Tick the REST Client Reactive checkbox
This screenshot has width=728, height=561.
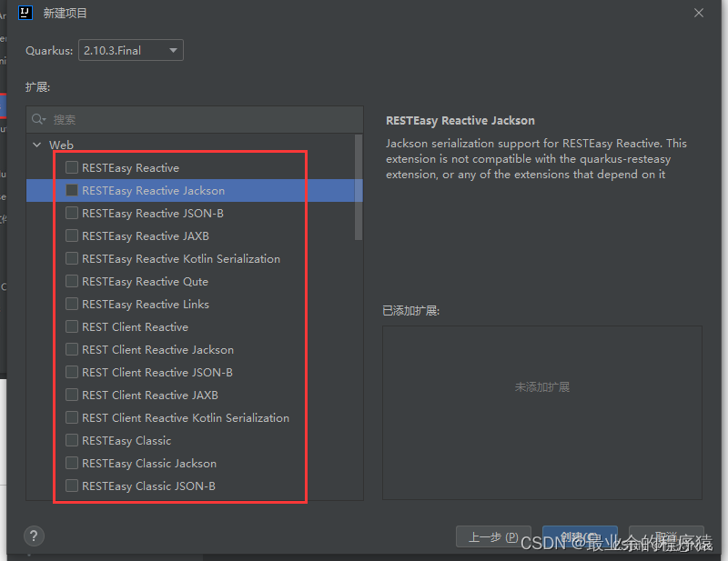coord(72,326)
